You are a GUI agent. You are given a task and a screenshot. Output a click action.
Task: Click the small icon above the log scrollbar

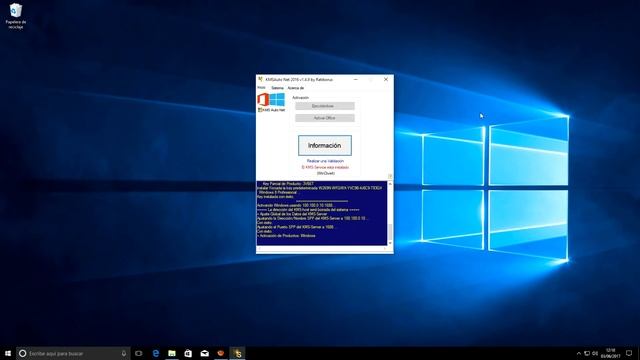390,176
